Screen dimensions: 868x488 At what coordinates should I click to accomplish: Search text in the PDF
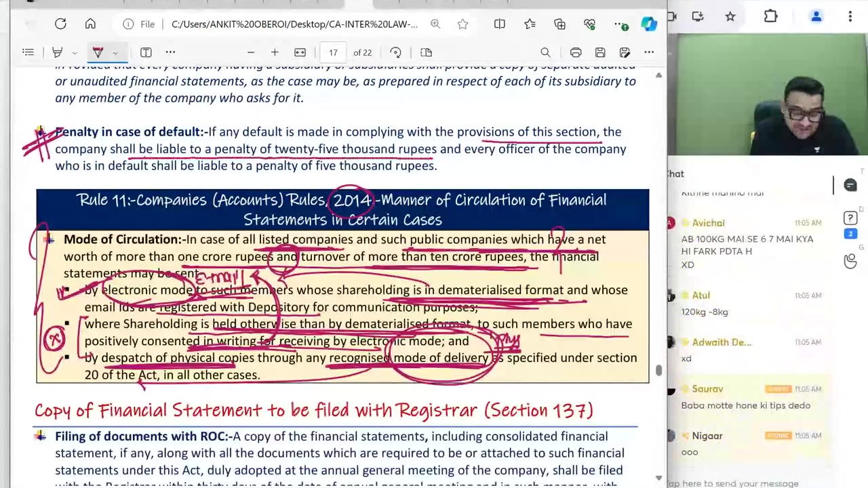(x=545, y=52)
